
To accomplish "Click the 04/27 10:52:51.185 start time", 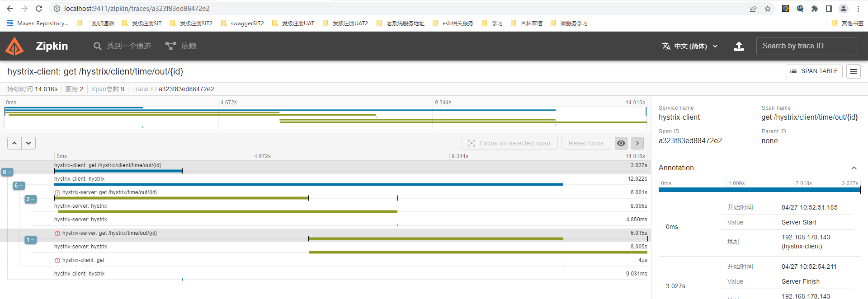I will 809,207.
